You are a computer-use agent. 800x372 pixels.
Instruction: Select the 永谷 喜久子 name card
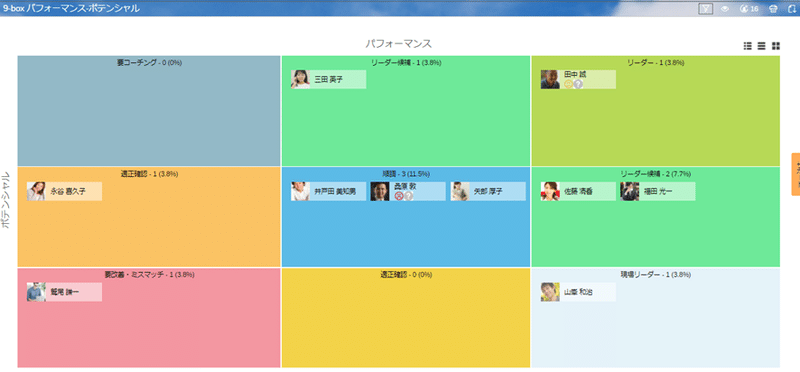click(64, 191)
